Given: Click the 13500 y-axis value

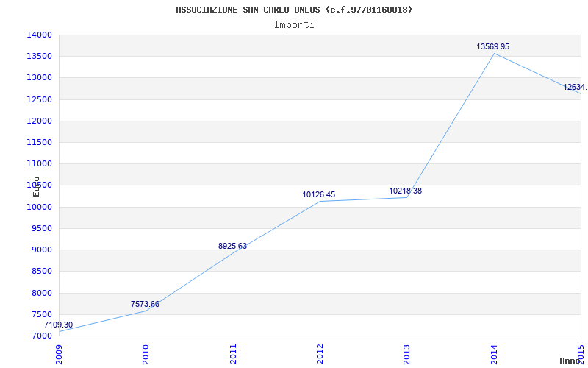Looking at the screenshot, I should pos(39,57).
